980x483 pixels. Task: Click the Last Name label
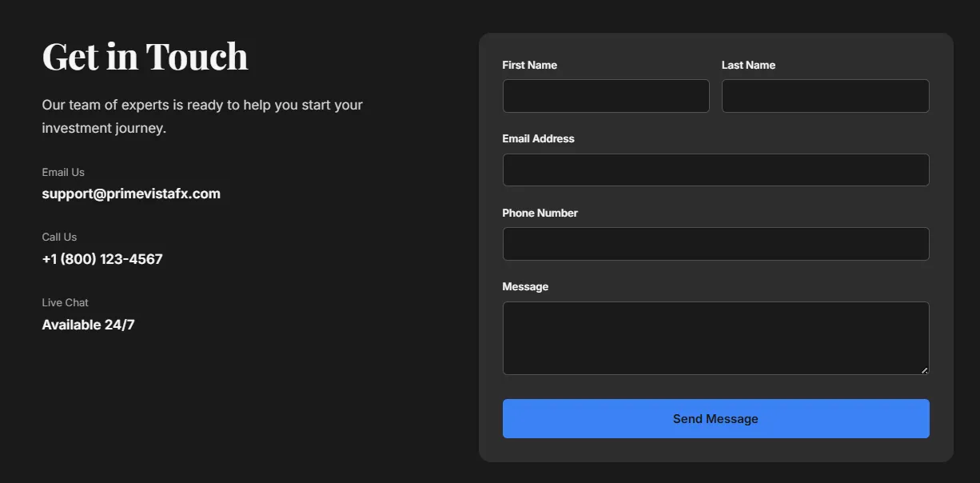coord(748,65)
